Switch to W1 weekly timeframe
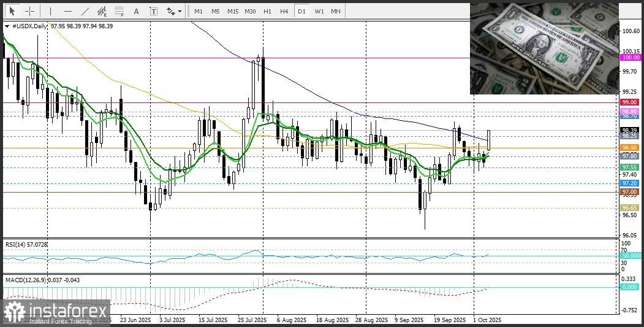The height and width of the screenshot is (327, 644). click(x=319, y=11)
